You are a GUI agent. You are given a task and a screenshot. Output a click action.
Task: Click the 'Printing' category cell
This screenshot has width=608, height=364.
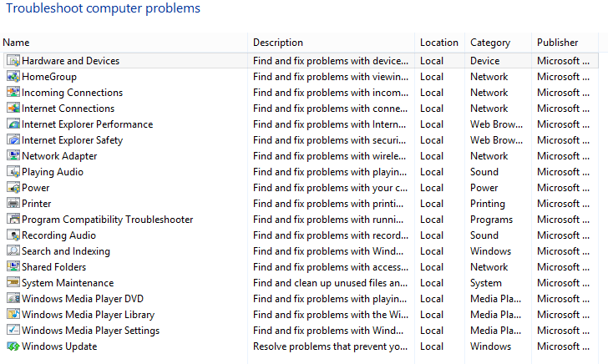[x=488, y=204]
